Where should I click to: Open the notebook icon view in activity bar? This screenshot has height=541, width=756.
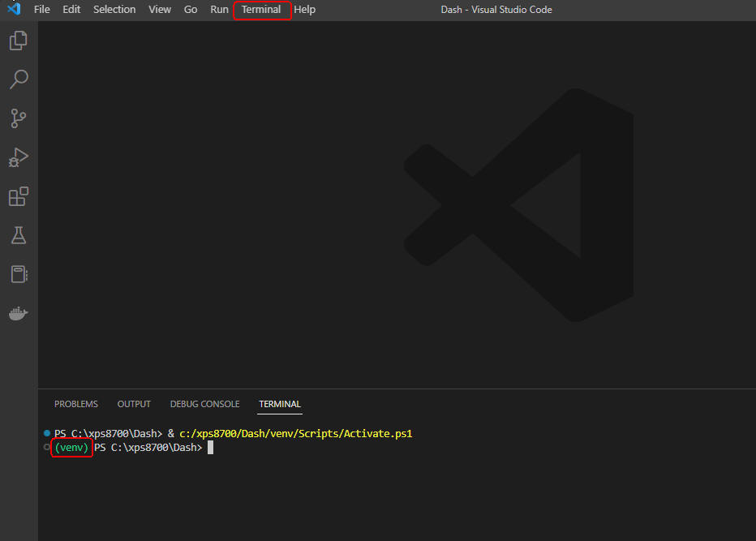(19, 274)
